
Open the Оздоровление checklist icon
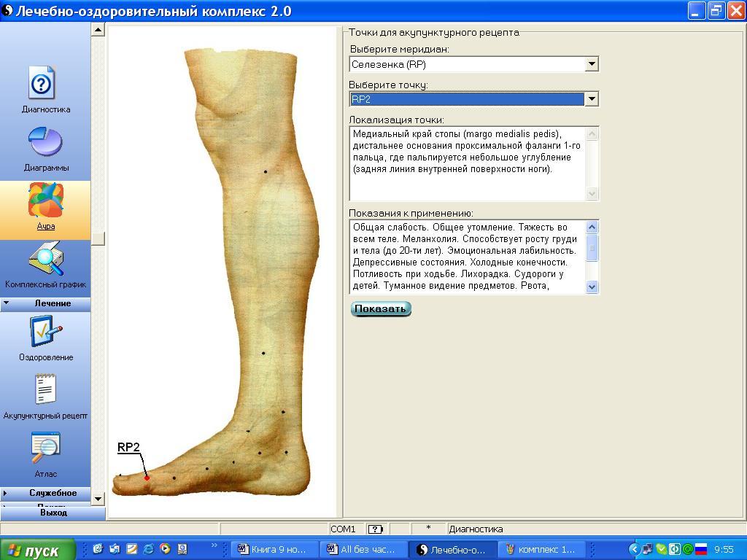click(45, 332)
